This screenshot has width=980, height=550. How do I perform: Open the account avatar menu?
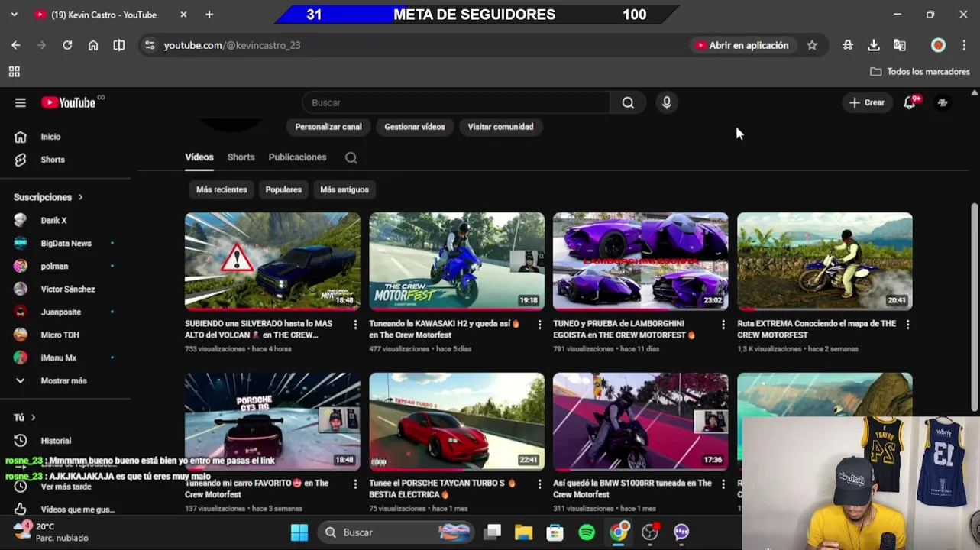coord(943,102)
